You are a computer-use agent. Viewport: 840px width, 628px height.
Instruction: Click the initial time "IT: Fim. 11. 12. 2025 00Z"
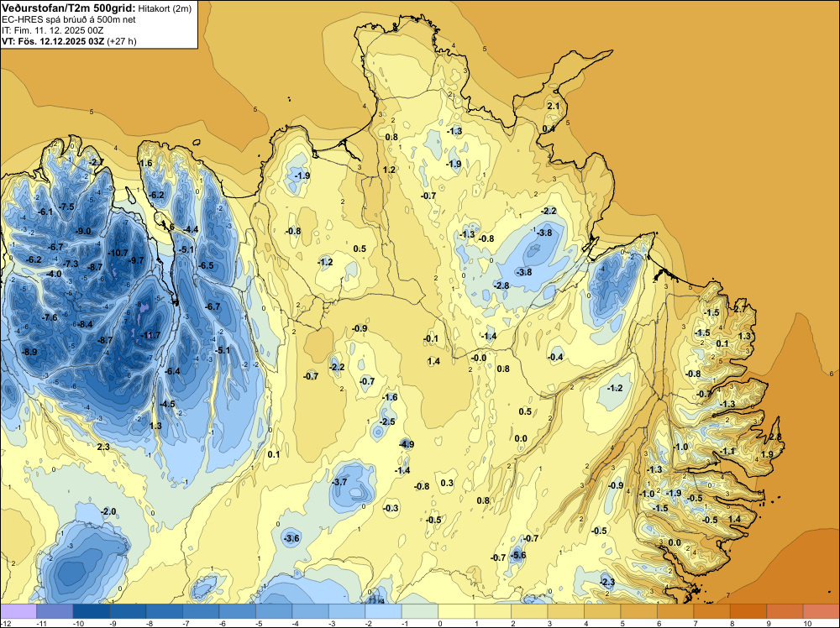(x=52, y=30)
